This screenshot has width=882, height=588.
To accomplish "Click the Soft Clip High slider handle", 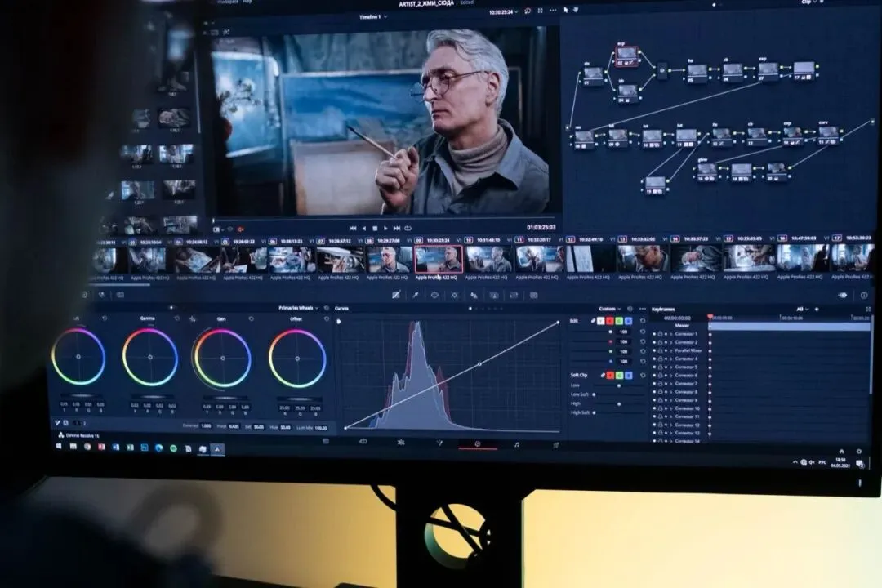I will click(619, 404).
